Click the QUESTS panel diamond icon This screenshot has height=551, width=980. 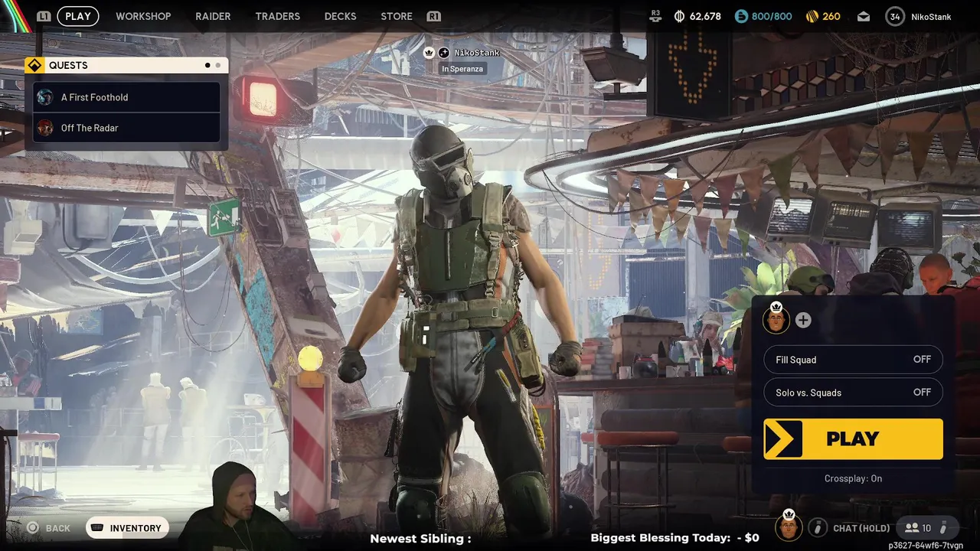point(34,65)
